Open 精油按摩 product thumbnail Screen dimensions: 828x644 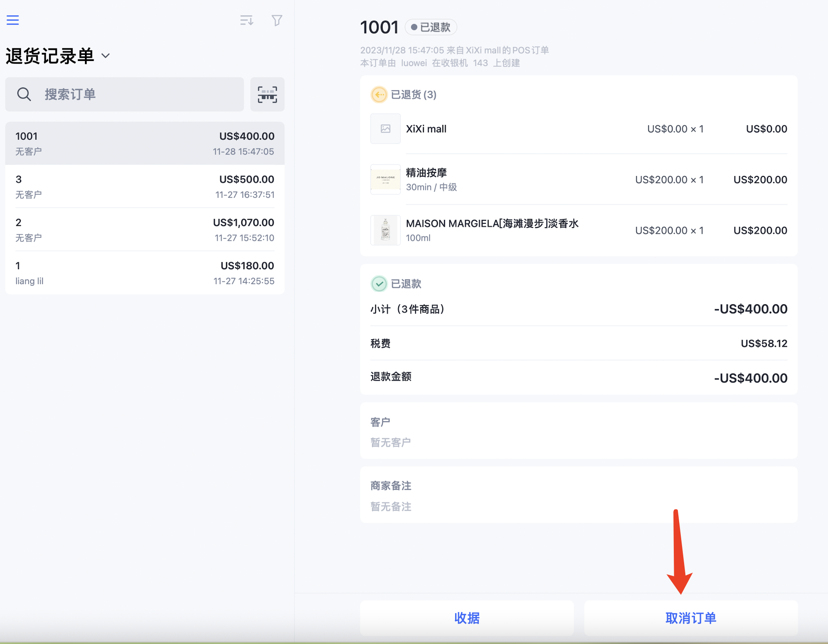[x=385, y=179]
